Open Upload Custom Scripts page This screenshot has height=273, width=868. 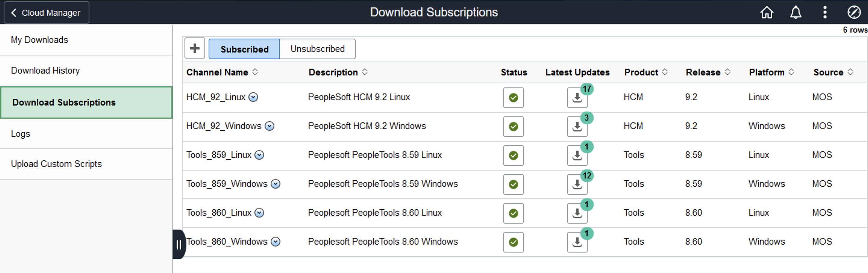pos(56,164)
